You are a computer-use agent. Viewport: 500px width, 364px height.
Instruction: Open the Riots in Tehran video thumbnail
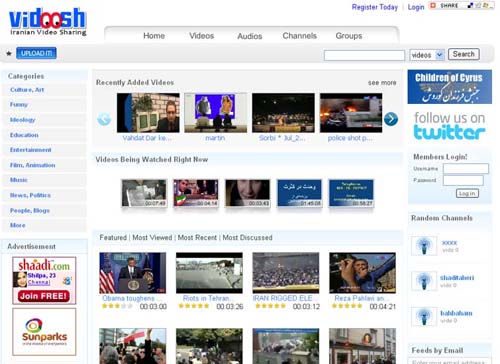[209, 273]
